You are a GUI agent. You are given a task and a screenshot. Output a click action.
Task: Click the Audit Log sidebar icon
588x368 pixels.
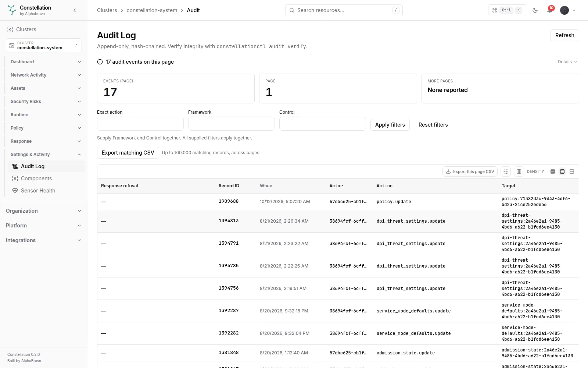[x=15, y=166]
